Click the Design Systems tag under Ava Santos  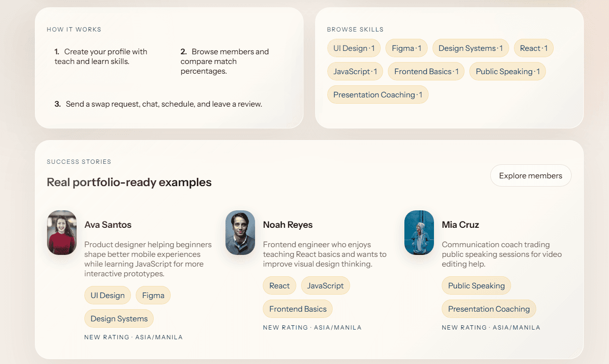[x=119, y=318]
